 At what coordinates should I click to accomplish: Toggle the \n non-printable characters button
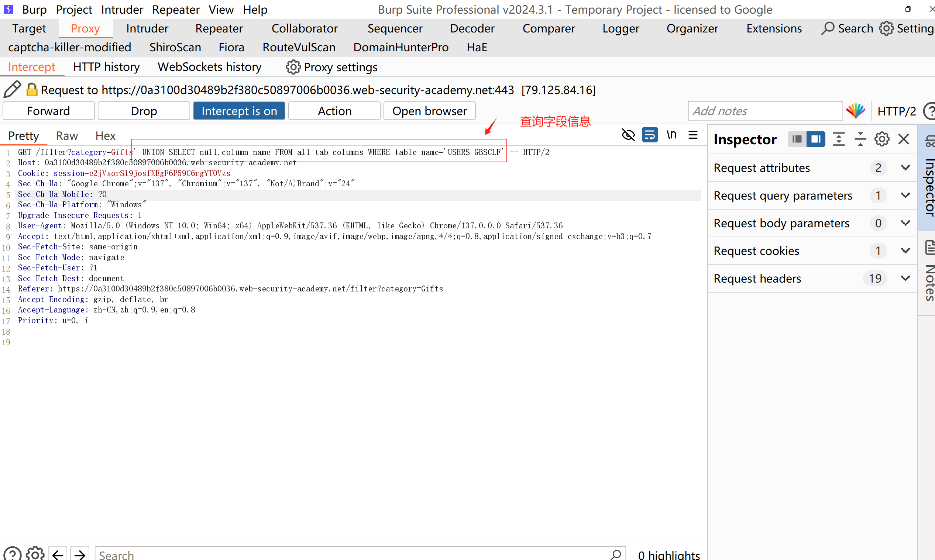[671, 135]
